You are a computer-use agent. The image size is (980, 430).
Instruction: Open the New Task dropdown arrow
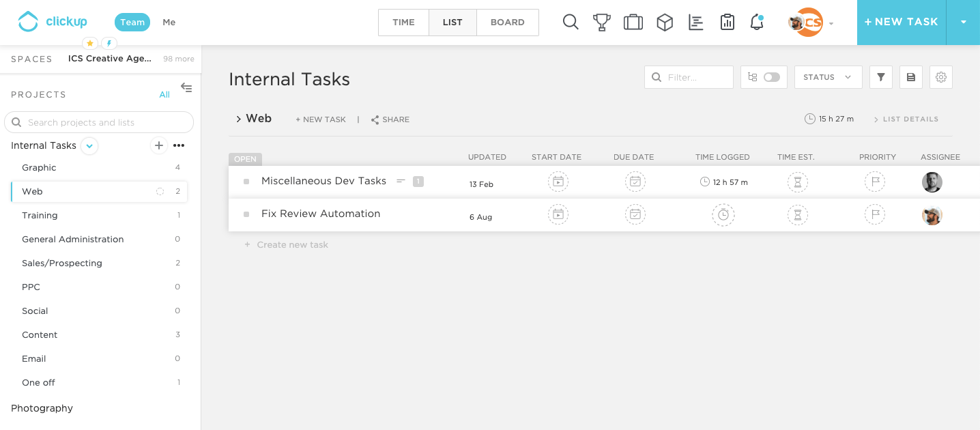[964, 22]
